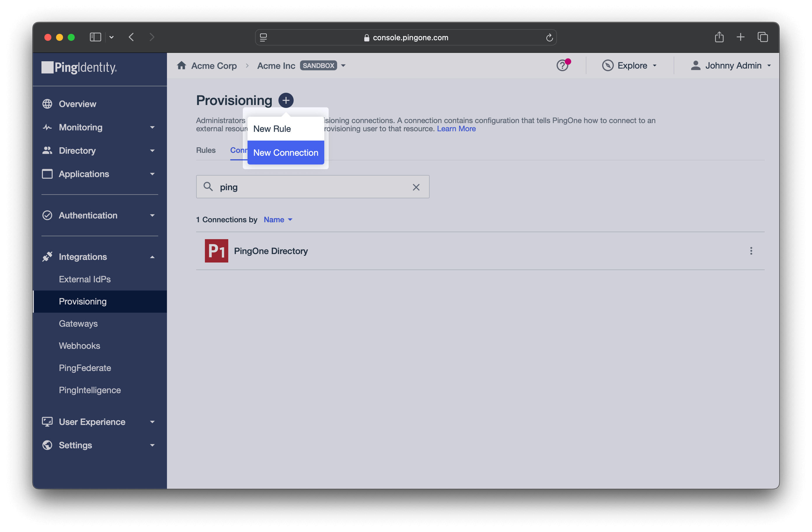
Task: Open Provisioning in sidebar
Action: [x=83, y=301]
